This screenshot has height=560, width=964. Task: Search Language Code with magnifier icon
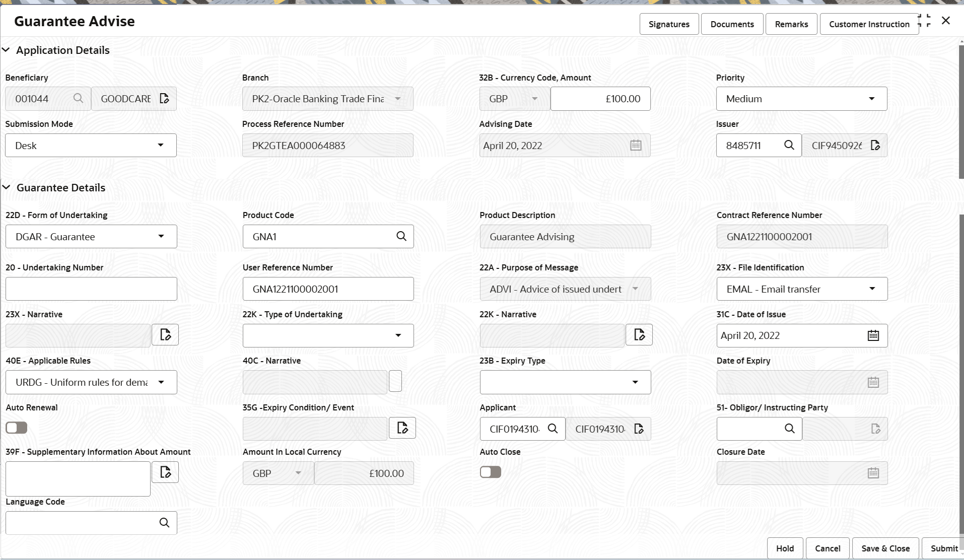coord(164,523)
